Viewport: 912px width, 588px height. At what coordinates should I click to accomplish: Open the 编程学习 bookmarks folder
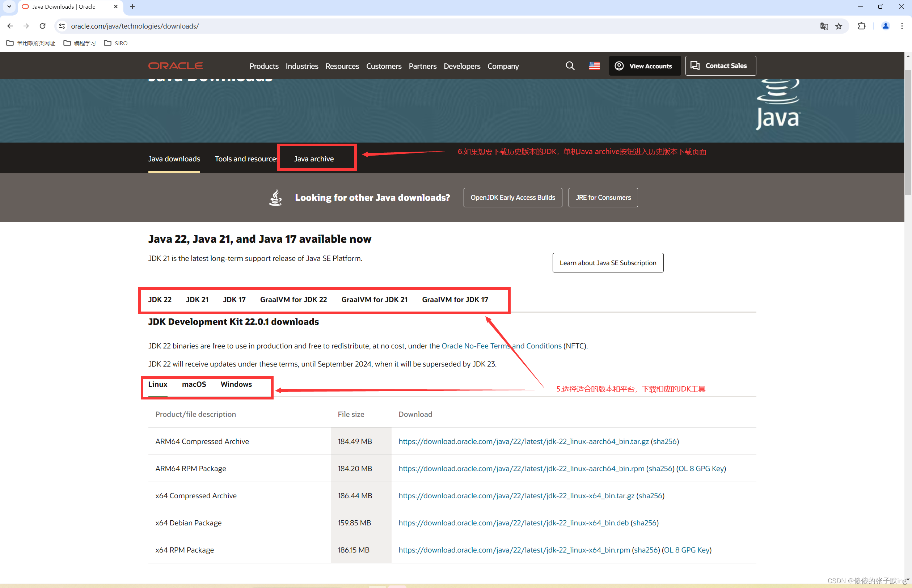[x=79, y=43]
